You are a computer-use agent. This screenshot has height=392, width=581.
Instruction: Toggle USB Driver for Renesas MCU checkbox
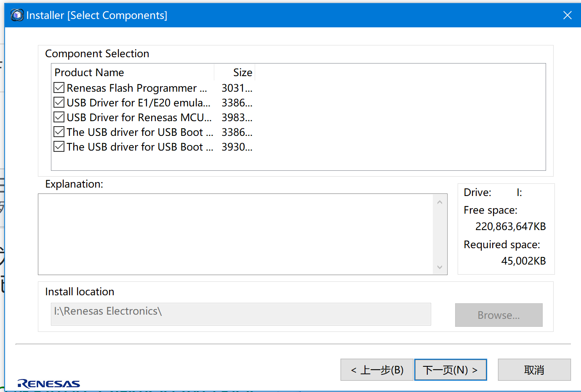click(59, 117)
